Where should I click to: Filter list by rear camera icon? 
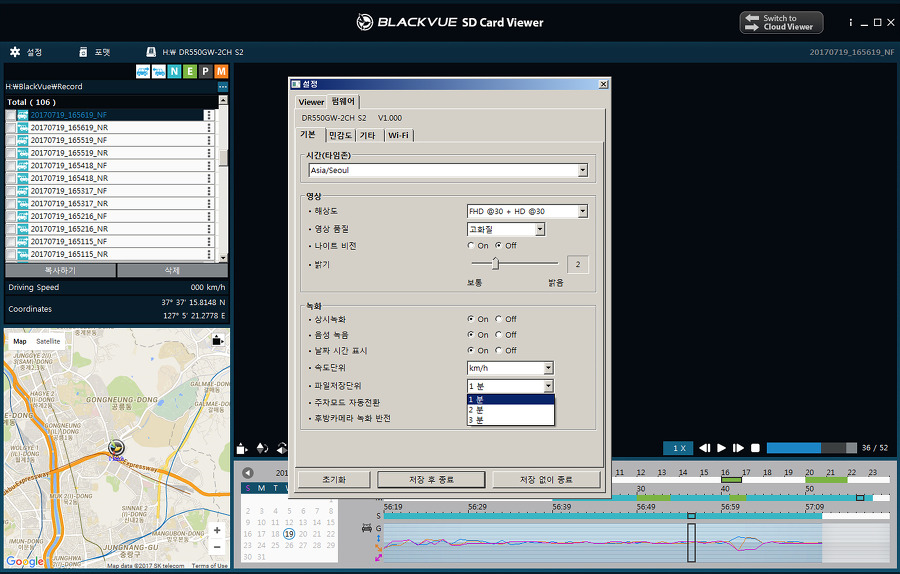(159, 71)
